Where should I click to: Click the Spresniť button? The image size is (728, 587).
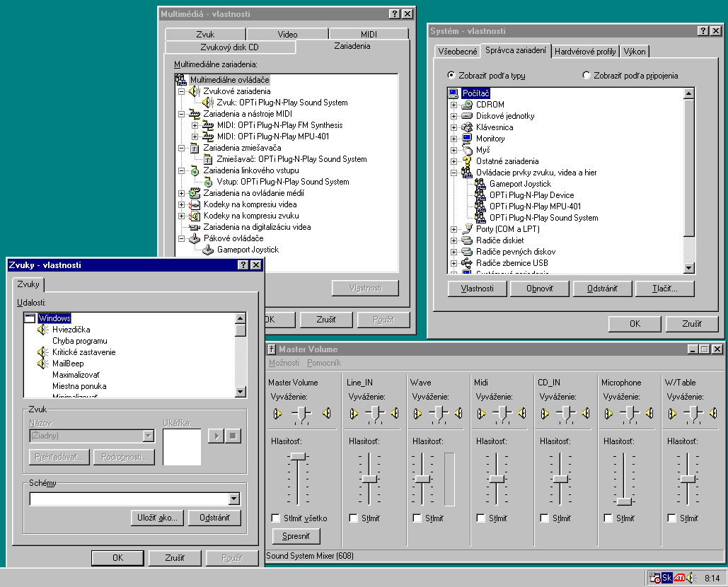296,536
